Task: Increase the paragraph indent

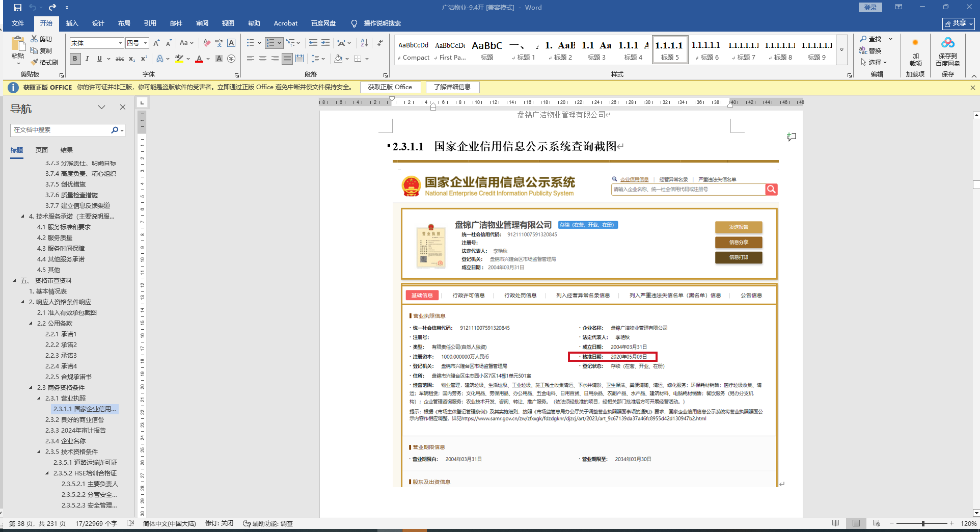Action: 325,43
